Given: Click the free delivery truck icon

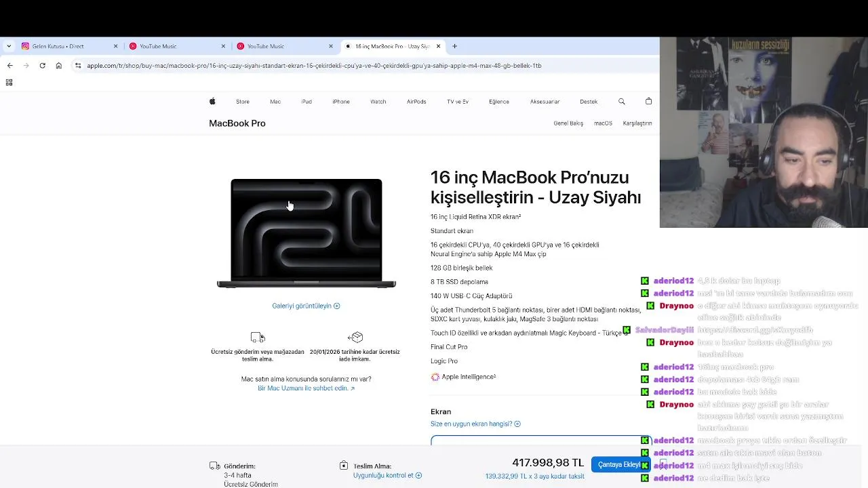Looking at the screenshot, I should [x=258, y=338].
